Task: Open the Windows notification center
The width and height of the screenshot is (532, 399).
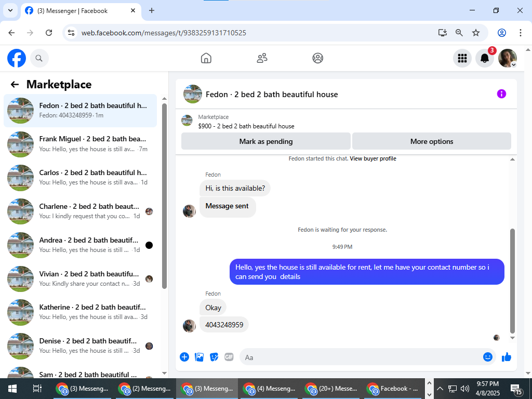Action: (x=516, y=390)
